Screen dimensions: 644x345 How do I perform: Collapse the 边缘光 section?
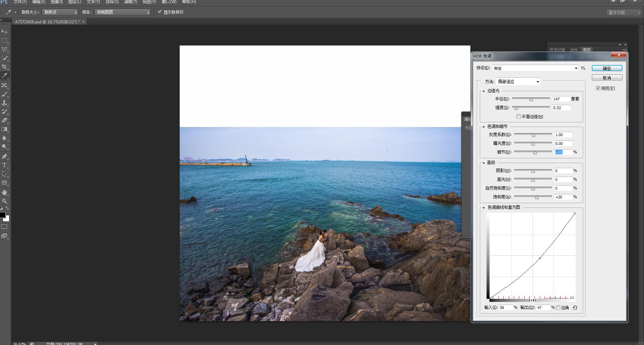[484, 91]
